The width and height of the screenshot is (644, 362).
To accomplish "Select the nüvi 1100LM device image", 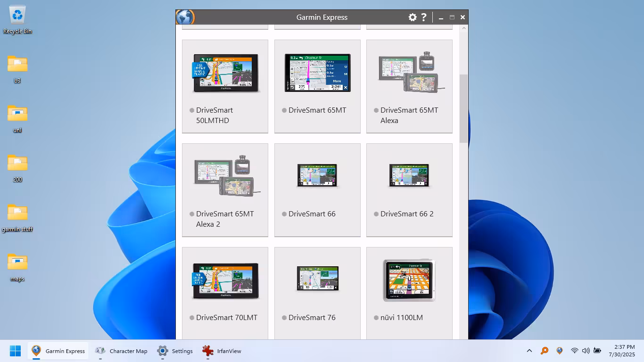I will pyautogui.click(x=409, y=280).
